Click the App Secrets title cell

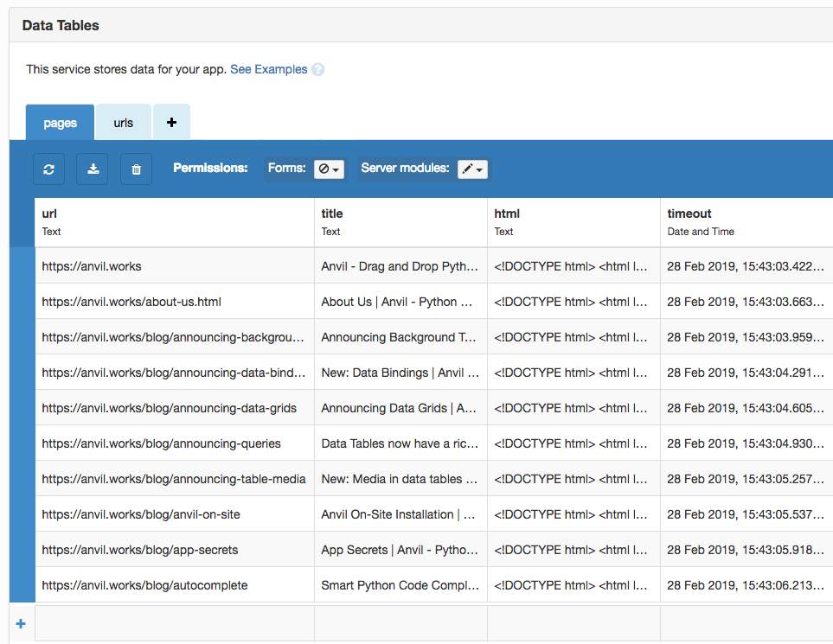coord(400,550)
